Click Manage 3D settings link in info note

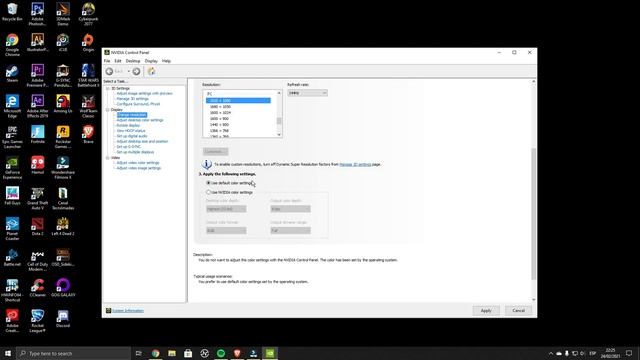tap(355, 164)
